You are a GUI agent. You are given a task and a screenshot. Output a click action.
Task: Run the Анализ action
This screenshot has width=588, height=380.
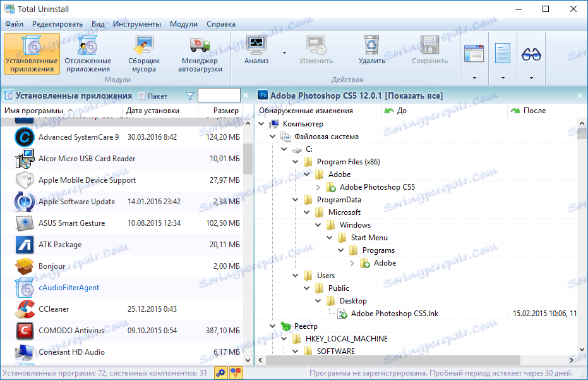(256, 50)
